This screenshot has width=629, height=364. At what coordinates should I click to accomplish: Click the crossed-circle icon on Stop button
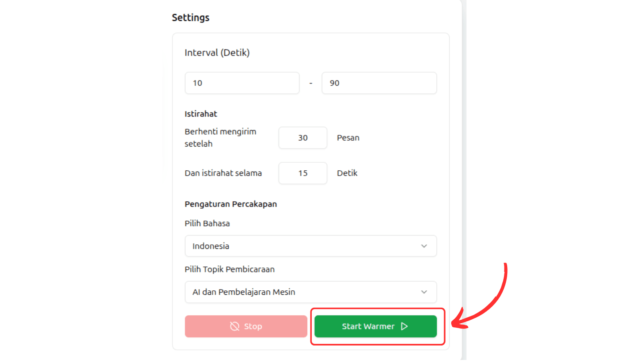pyautogui.click(x=235, y=326)
